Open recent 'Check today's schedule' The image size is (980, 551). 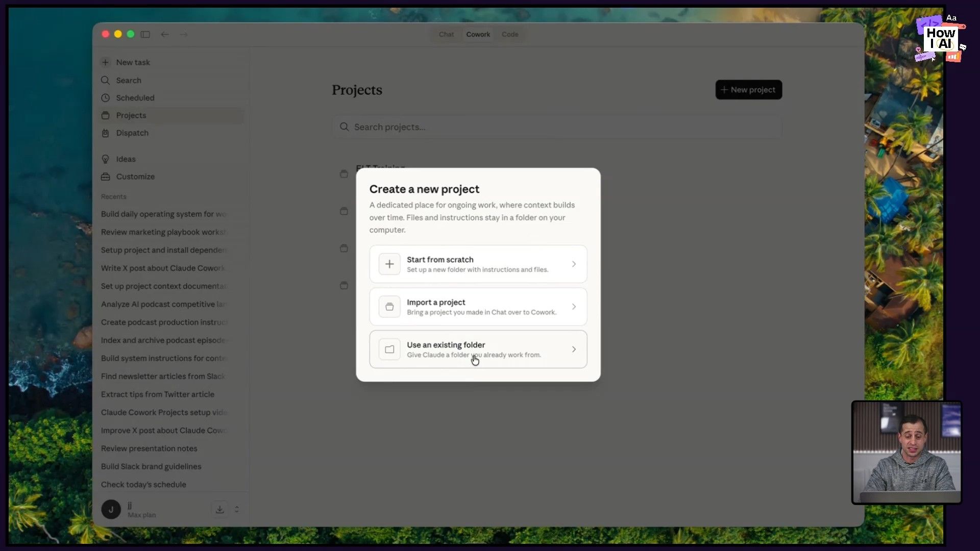(x=143, y=484)
